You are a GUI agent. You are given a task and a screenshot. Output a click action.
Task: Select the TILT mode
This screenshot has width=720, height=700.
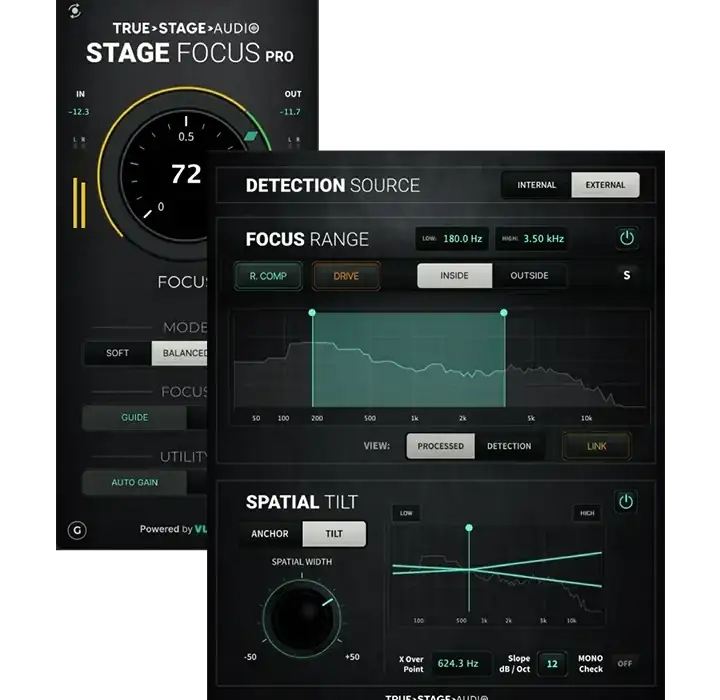point(334,534)
